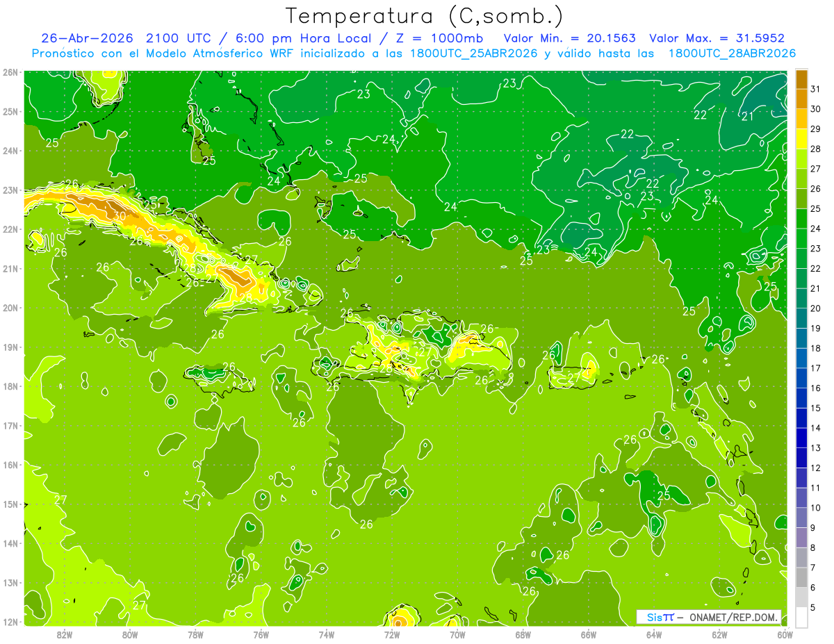
Task: Click the 1800UTC_28ABR2026 validity end text
Action: point(732,53)
